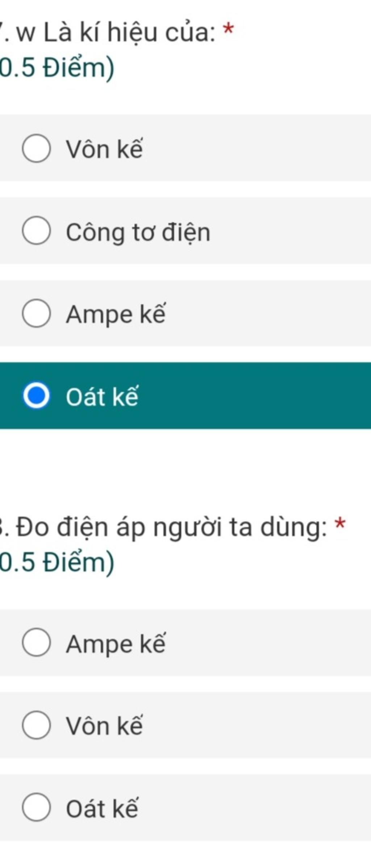Click Vôn kế label under Đo điện áp question
Image resolution: width=371 pixels, height=868 pixels.
[104, 726]
